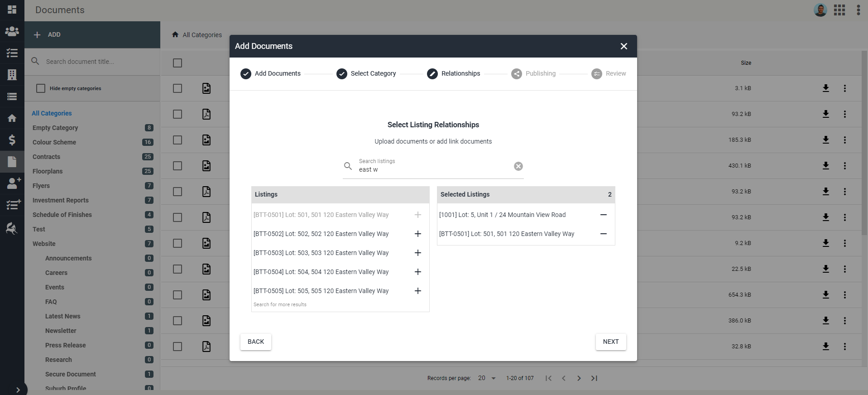The width and height of the screenshot is (868, 395).
Task: Open the dollar sign finance icon
Action: (12, 140)
